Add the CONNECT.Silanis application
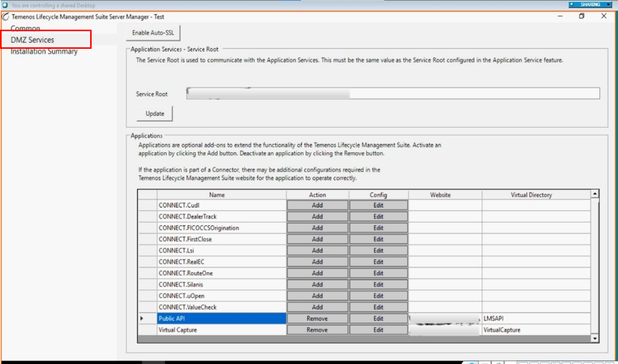618x364 pixels. pyautogui.click(x=317, y=284)
